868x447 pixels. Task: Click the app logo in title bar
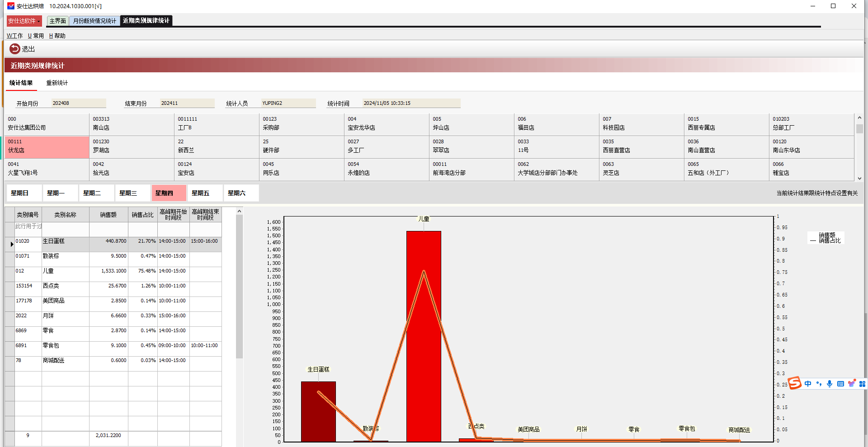[11, 6]
